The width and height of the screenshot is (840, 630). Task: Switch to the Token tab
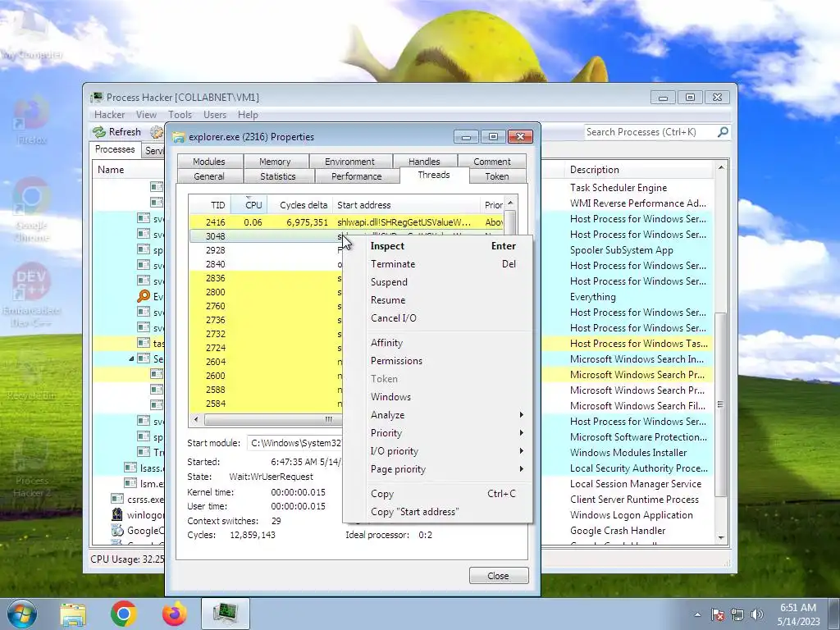click(497, 176)
